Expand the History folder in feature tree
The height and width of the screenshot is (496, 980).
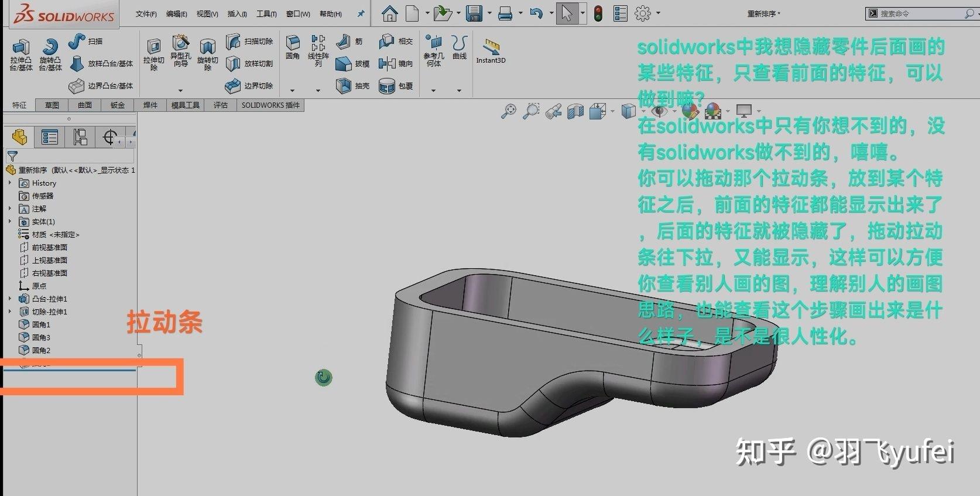pos(10,183)
